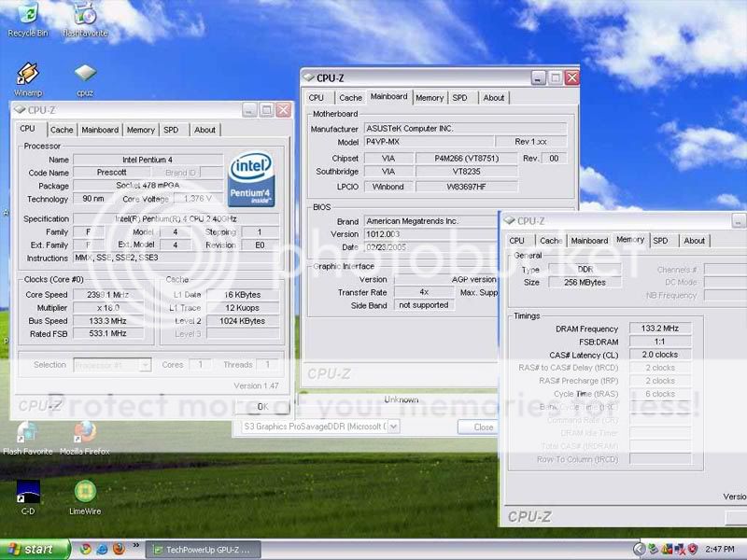Click the title bar icon of the CPU-Z Processor window
The width and height of the screenshot is (747, 560).
[x=20, y=110]
